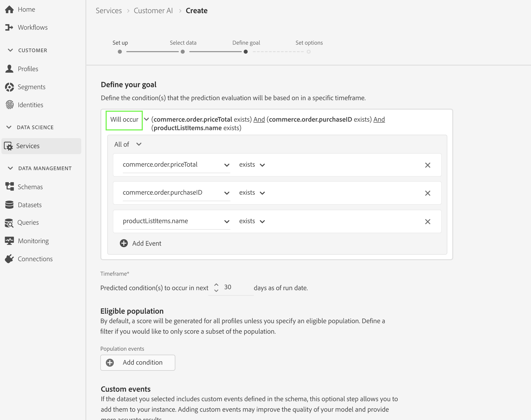Open Queries via its icon
Viewport: 531px width, 420px height.
[x=9, y=223]
